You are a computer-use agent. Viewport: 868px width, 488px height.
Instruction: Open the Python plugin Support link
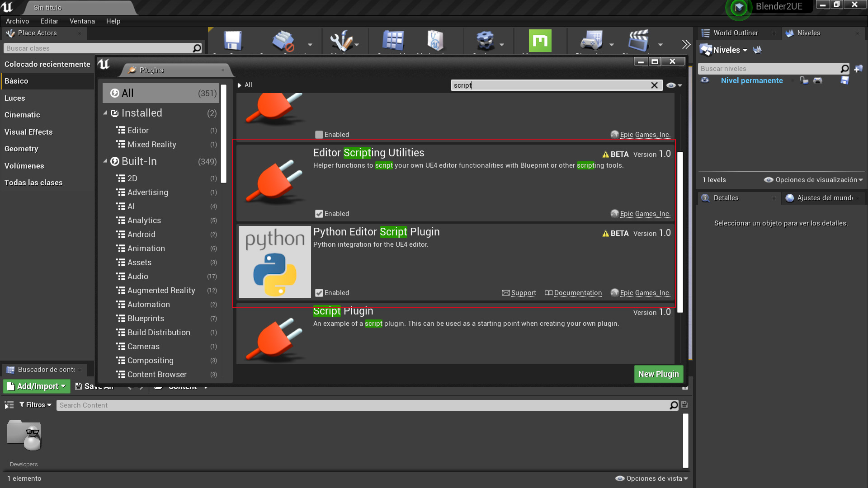click(x=519, y=293)
